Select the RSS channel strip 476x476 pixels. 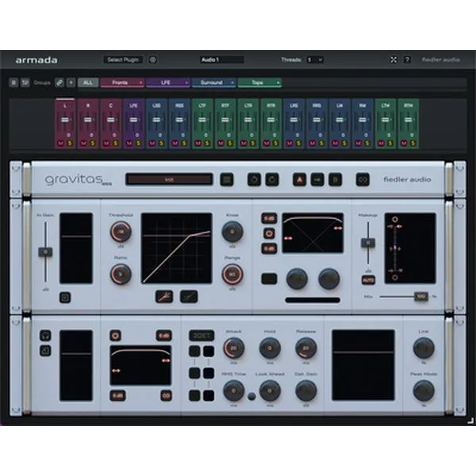179,123
